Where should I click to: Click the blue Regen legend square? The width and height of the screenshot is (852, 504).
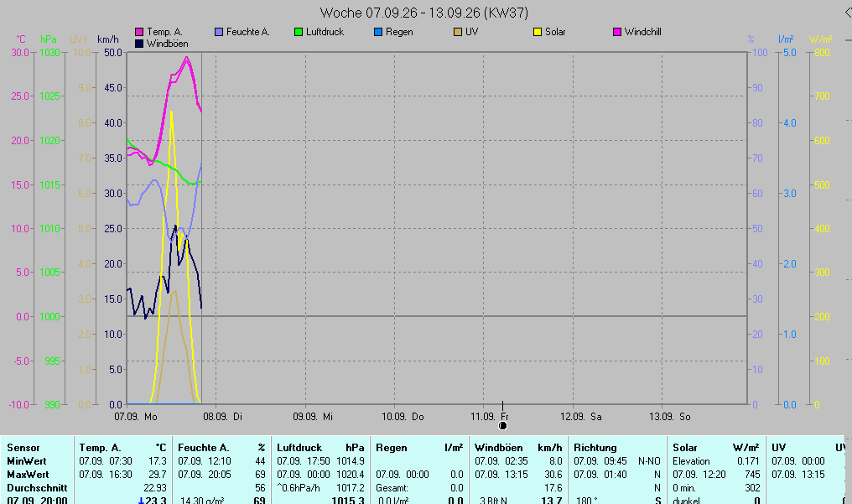click(x=378, y=32)
